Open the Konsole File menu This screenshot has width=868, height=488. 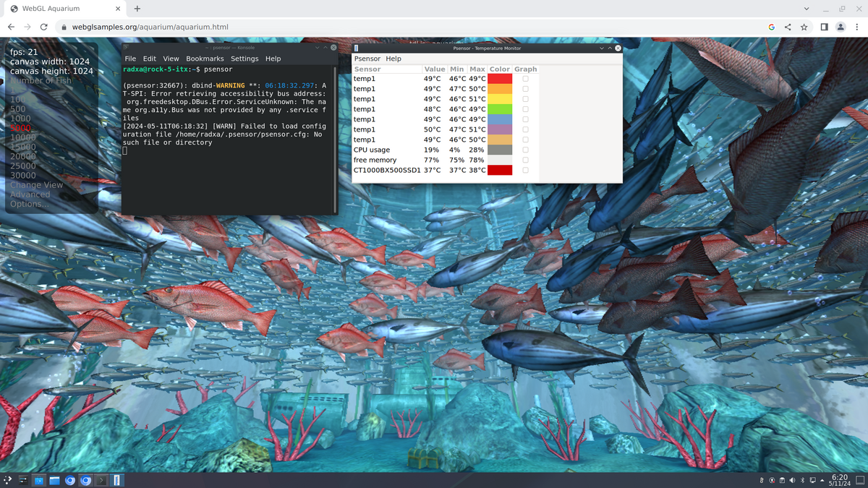click(130, 59)
